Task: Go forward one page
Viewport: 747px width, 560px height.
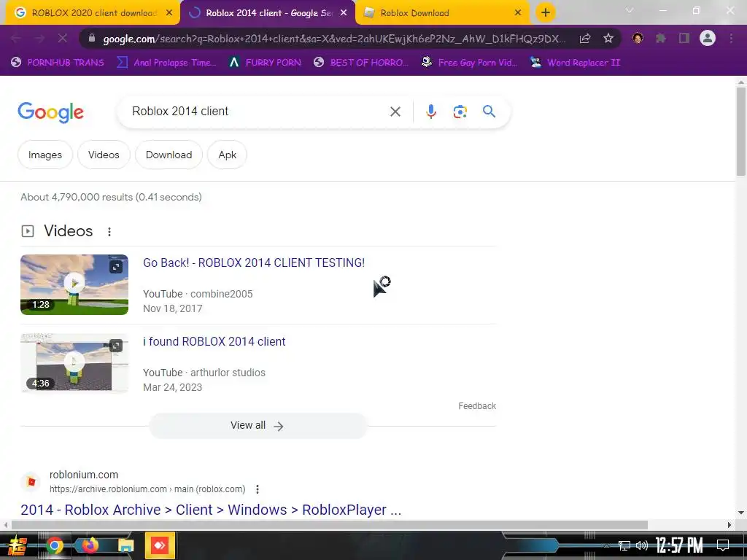Action: coord(39,39)
